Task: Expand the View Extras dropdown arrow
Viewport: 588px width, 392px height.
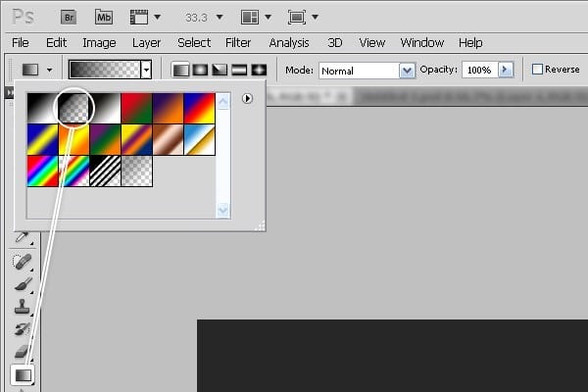Action: [x=158, y=18]
